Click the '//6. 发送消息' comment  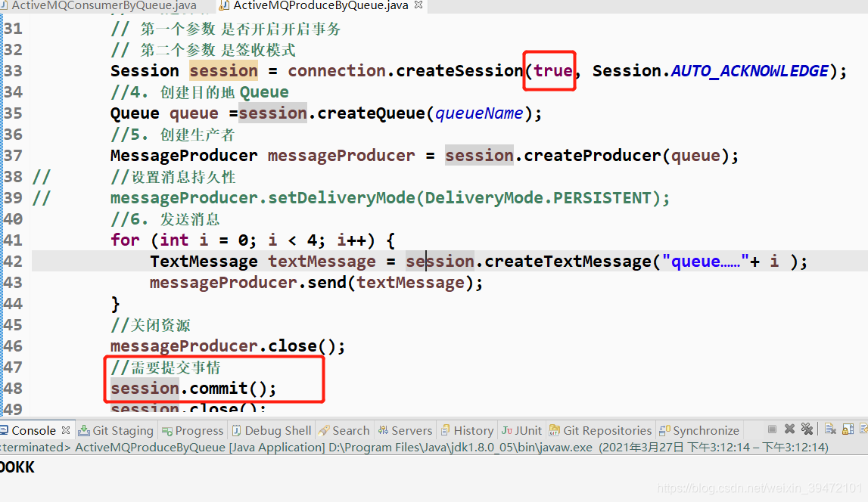click(x=165, y=219)
